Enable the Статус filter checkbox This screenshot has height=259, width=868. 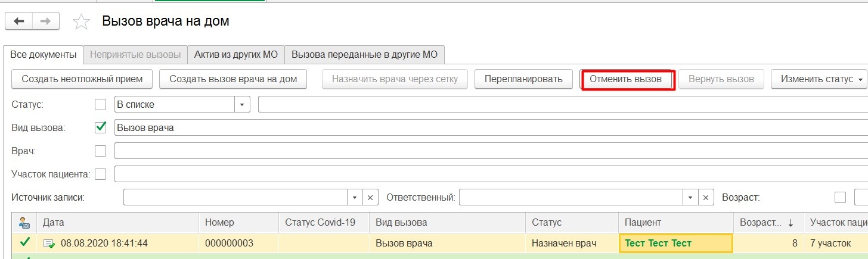point(101,105)
